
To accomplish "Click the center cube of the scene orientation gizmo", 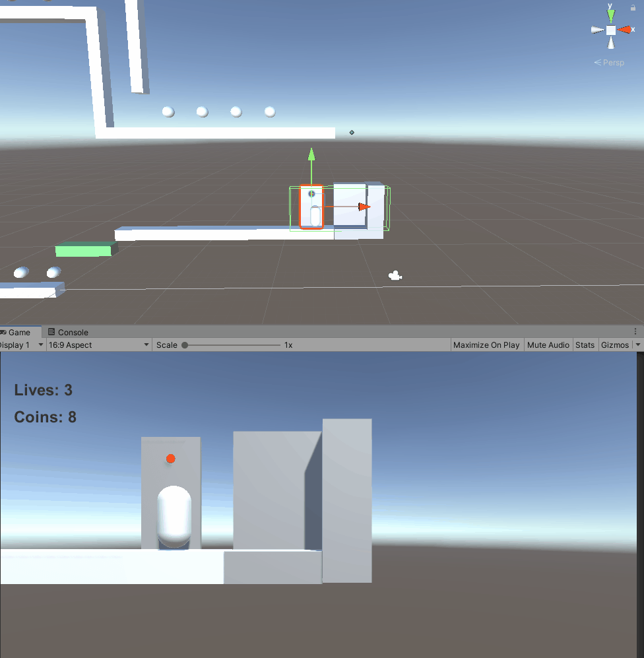I will 610,29.
